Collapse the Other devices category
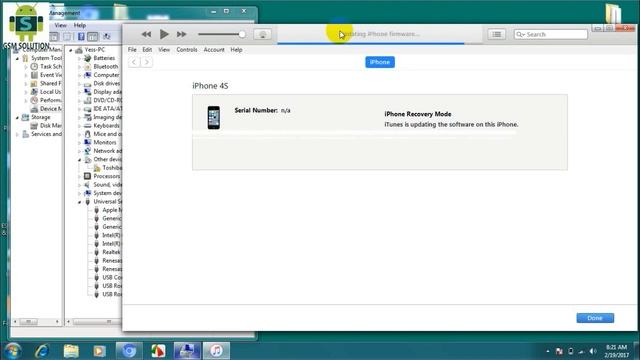Viewport: 640px width, 360px height. (80, 160)
